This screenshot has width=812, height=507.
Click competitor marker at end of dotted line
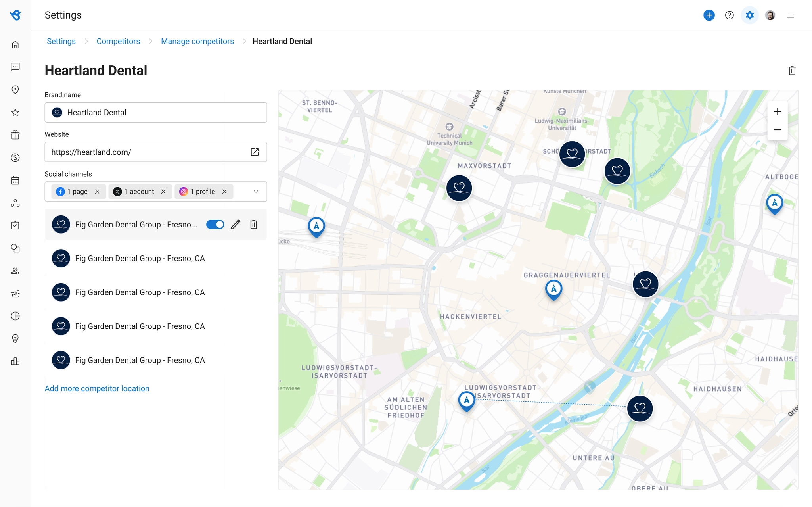(640, 409)
